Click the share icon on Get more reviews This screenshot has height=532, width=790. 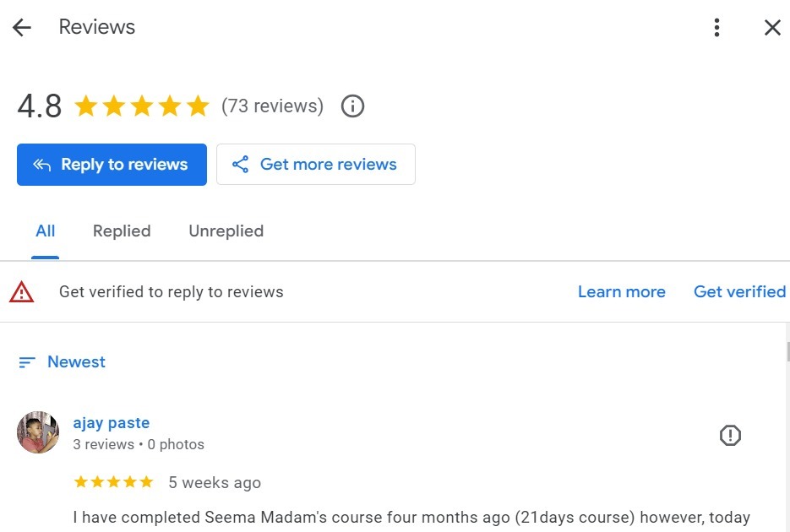[x=241, y=165]
